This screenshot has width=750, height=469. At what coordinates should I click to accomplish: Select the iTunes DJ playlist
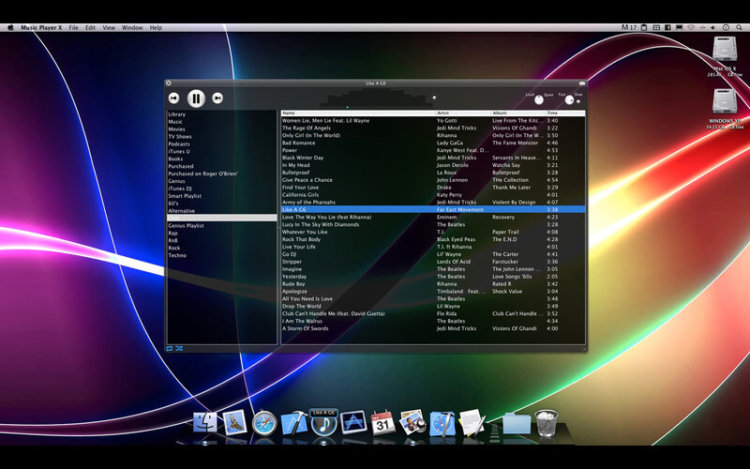click(x=180, y=188)
